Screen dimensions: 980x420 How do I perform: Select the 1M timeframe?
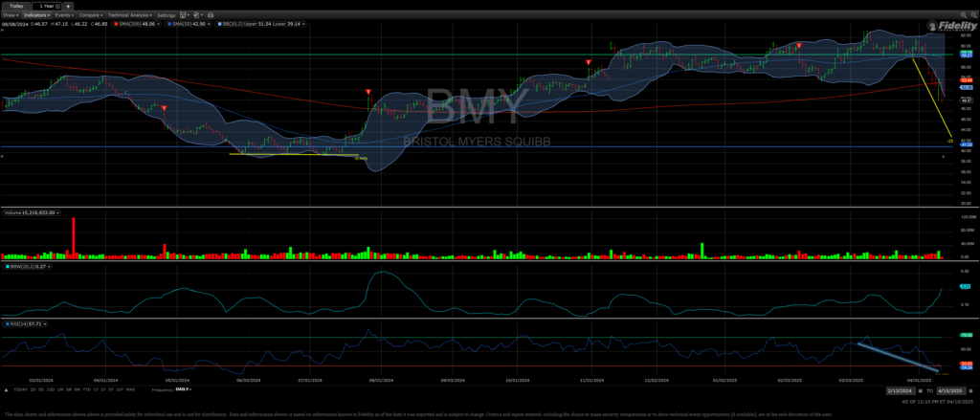(x=60, y=389)
